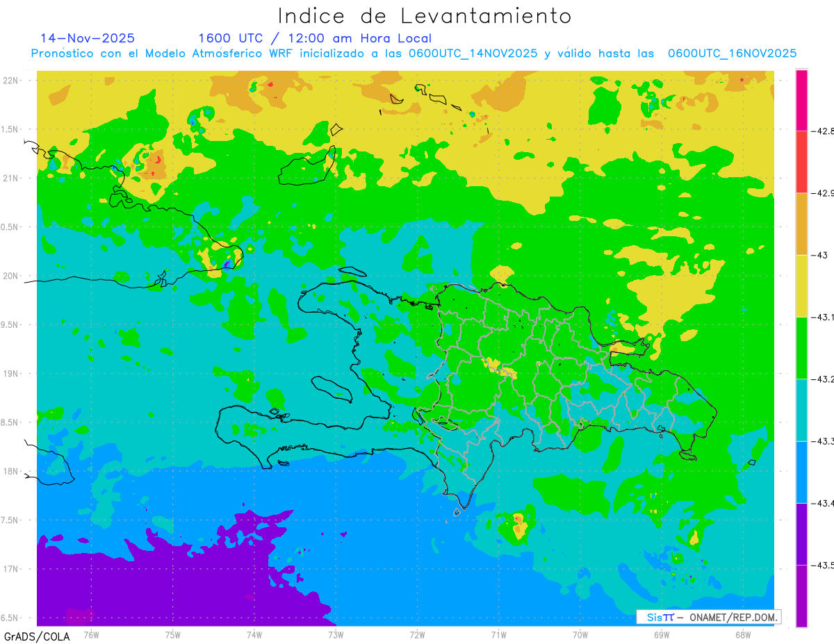Pick the purple swatch above -43.5 in color bar
This screenshot has height=644, width=834.
(x=801, y=534)
